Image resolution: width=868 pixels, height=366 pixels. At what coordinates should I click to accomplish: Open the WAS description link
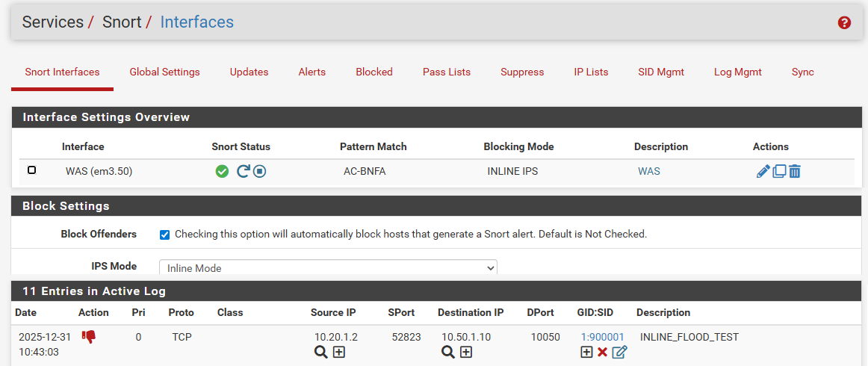pos(649,172)
